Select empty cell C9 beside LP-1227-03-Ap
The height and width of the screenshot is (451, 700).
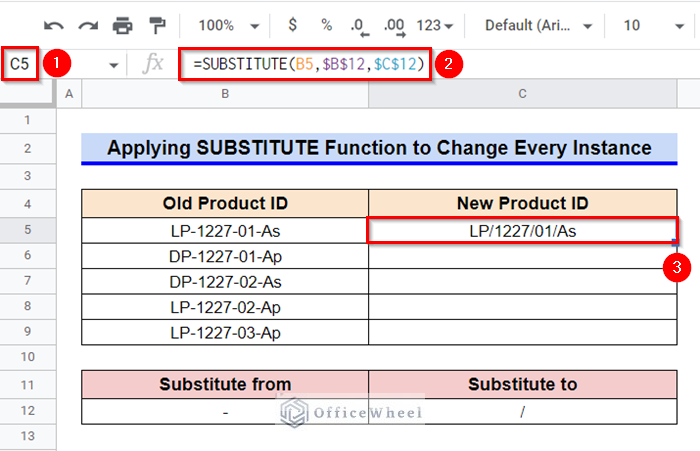click(523, 333)
